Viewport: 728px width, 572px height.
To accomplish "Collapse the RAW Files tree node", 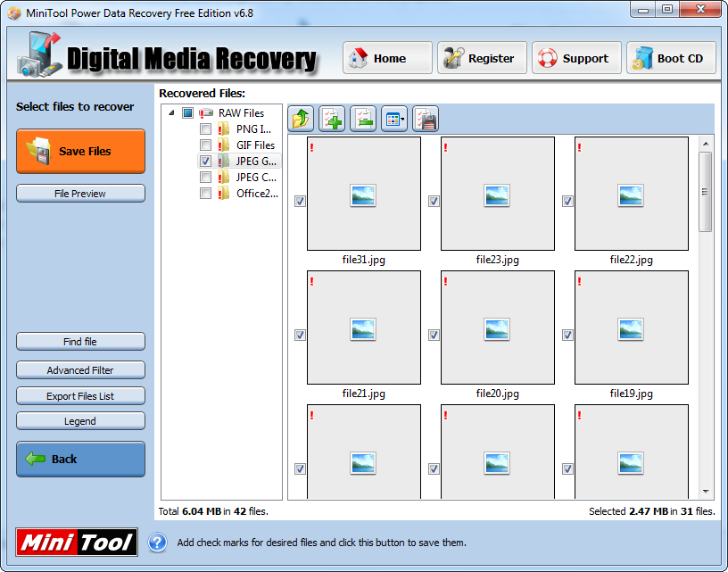I will click(x=172, y=112).
